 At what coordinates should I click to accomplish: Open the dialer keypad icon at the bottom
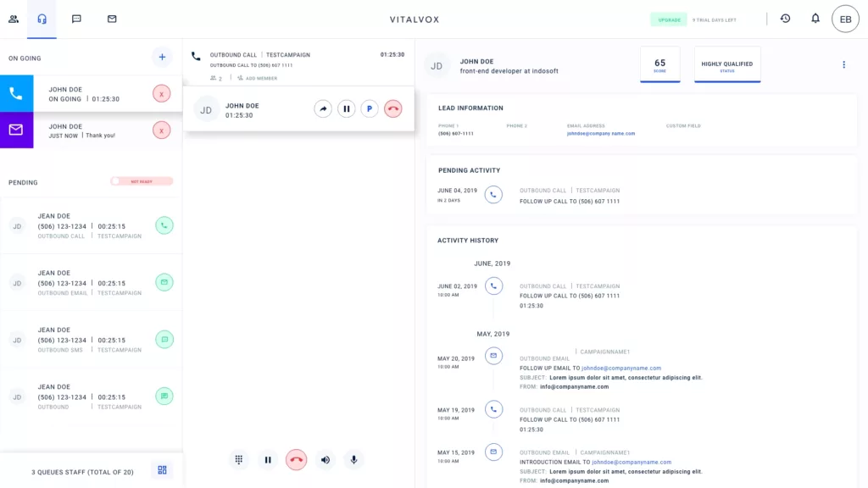(239, 459)
